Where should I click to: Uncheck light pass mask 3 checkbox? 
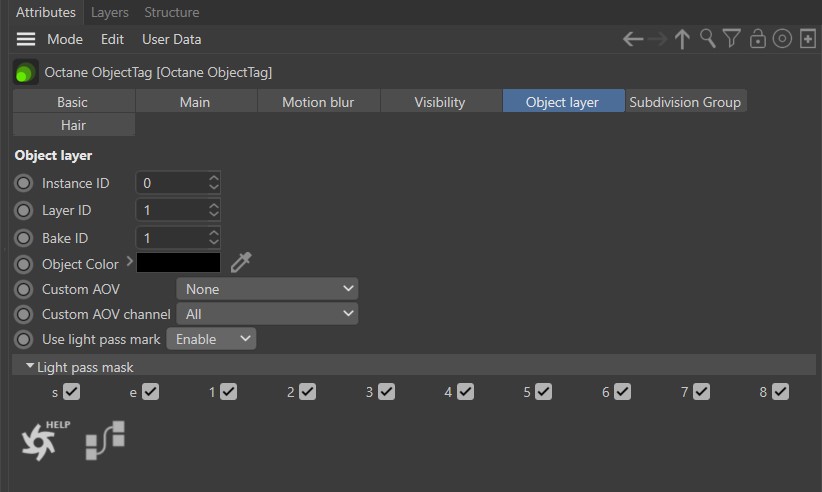386,391
